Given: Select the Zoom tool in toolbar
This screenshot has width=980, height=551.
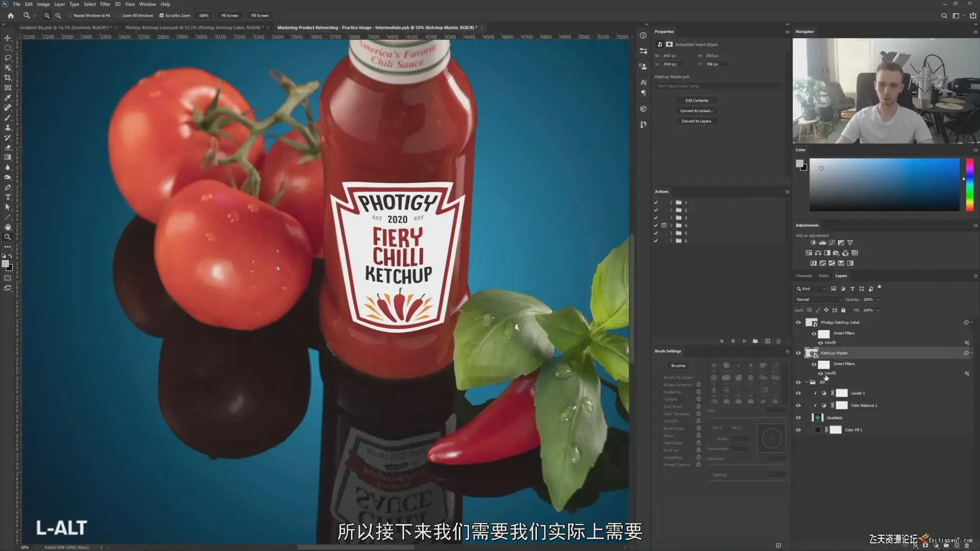Looking at the screenshot, I should point(8,237).
